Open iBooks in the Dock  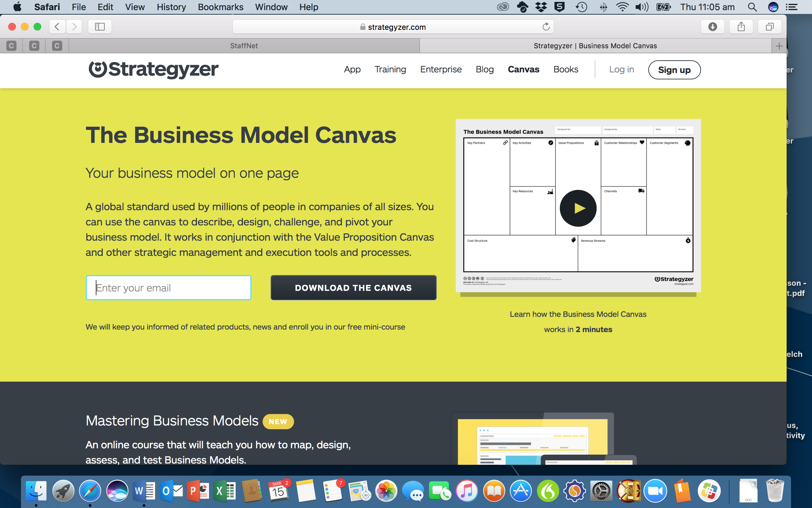pos(494,491)
